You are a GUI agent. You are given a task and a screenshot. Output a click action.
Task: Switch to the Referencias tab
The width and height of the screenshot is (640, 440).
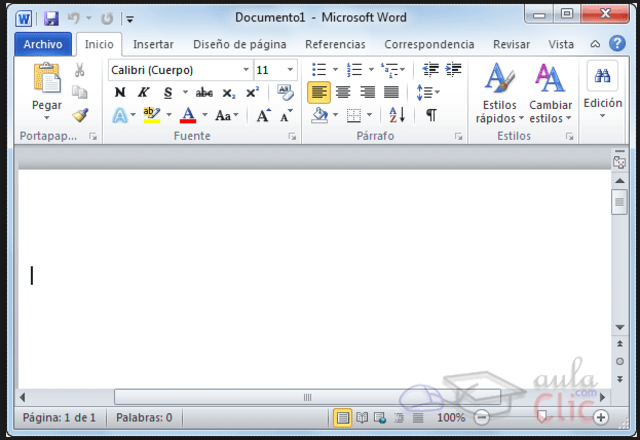pos(335,44)
